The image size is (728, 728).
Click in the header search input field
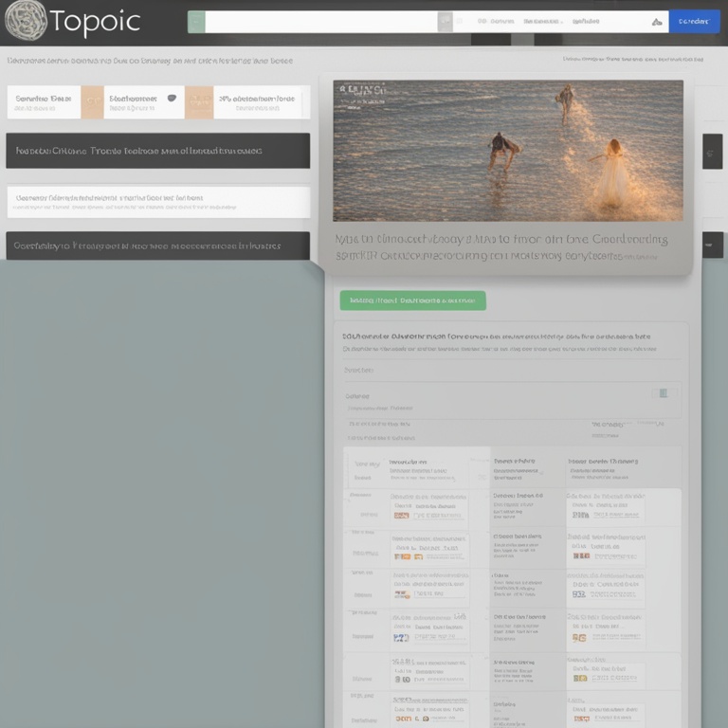[320, 22]
